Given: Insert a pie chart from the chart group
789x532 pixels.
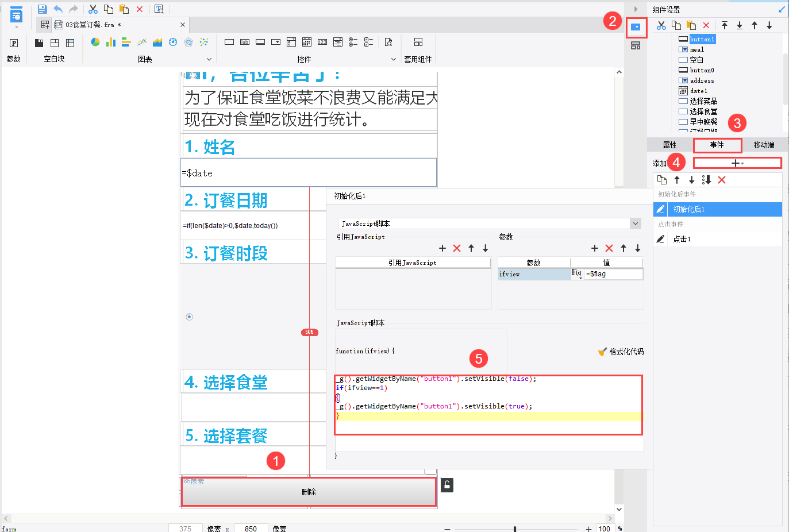Looking at the screenshot, I should tap(95, 42).
